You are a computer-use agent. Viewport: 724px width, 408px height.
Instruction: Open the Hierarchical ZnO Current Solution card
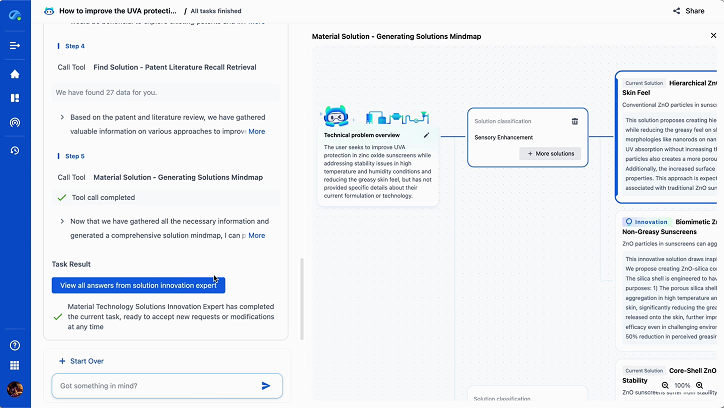click(666, 137)
